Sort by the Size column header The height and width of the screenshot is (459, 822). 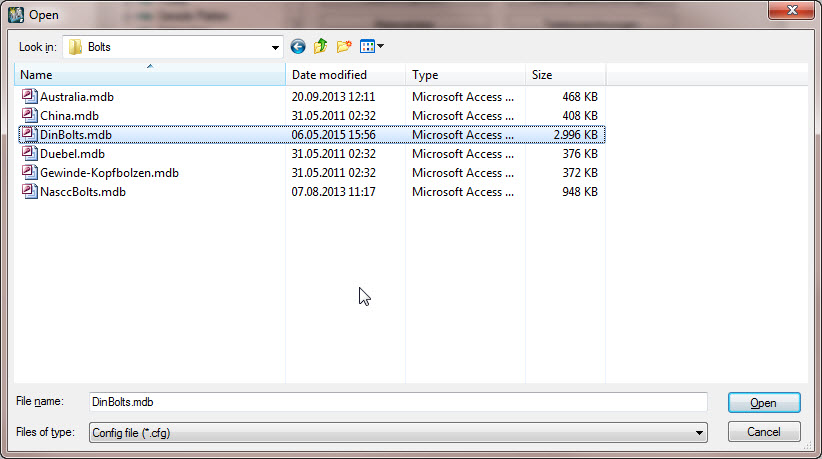tap(565, 74)
